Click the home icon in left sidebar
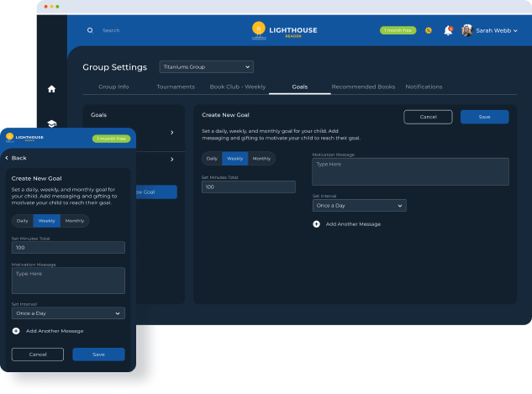 point(51,88)
